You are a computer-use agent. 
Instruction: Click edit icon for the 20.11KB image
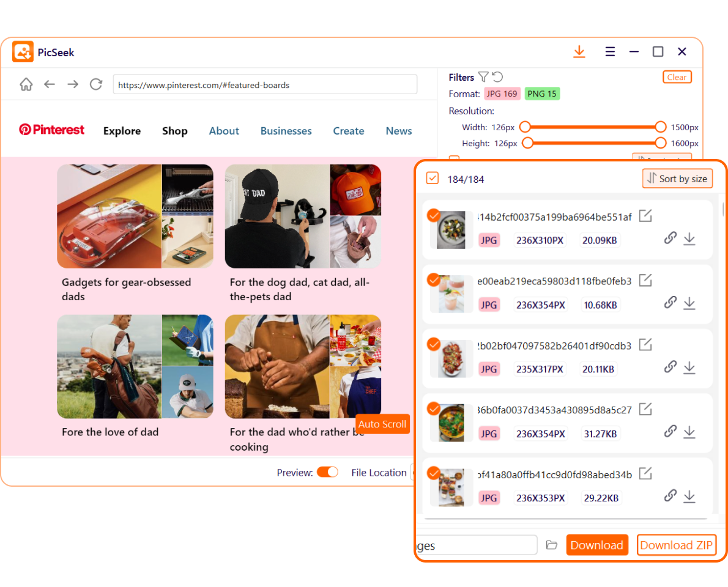(x=645, y=345)
